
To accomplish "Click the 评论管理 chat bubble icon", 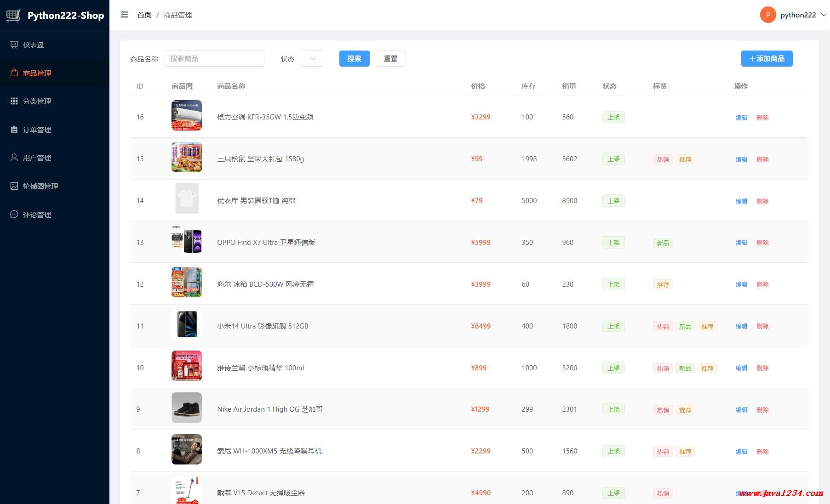I will [14, 215].
